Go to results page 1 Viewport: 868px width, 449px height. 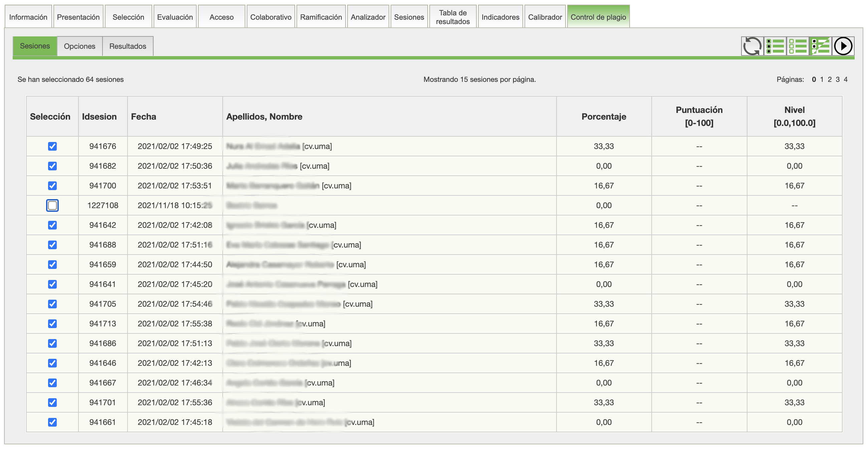[x=822, y=80]
